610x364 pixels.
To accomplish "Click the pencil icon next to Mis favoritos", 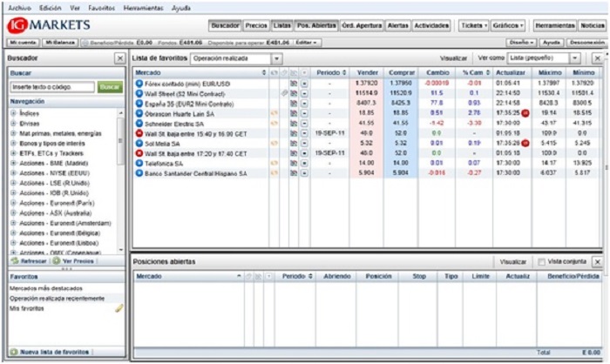I will click(x=119, y=308).
